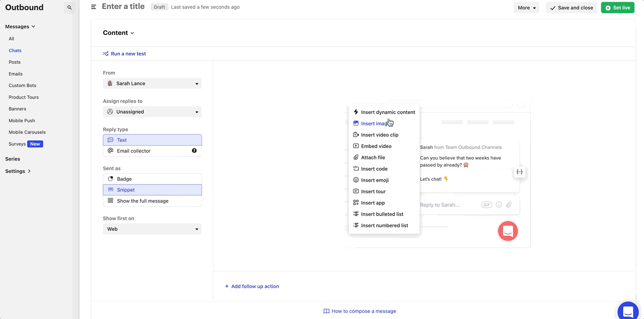
Task: Open the Intercom messenger chat bubble
Action: coord(628,311)
